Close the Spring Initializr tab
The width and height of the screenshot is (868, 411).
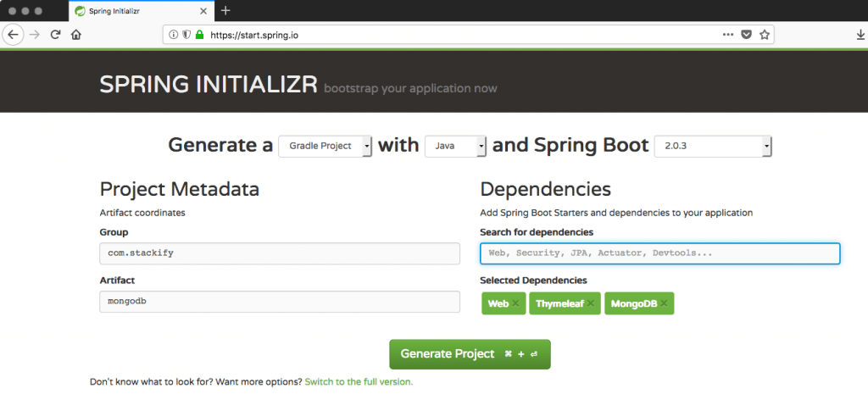[203, 10]
